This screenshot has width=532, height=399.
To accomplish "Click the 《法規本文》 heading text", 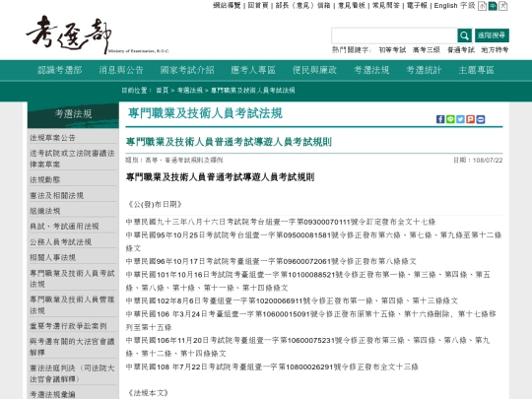I will 147,393.
